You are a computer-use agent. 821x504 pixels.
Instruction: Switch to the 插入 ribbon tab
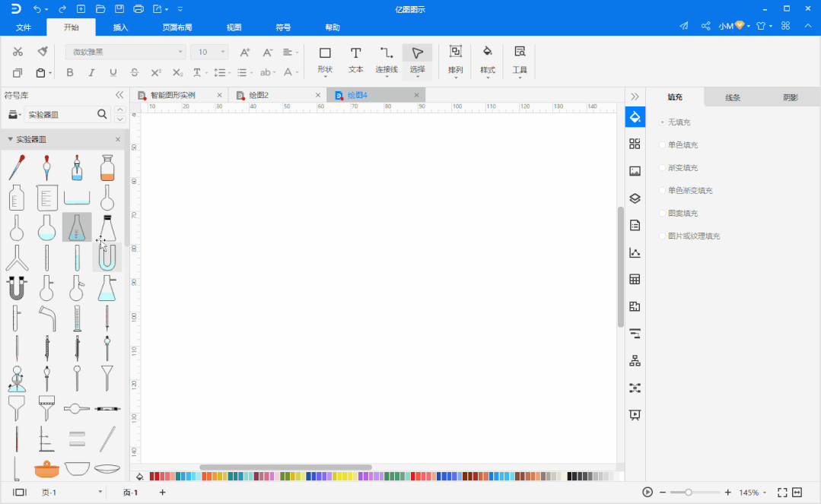click(120, 27)
